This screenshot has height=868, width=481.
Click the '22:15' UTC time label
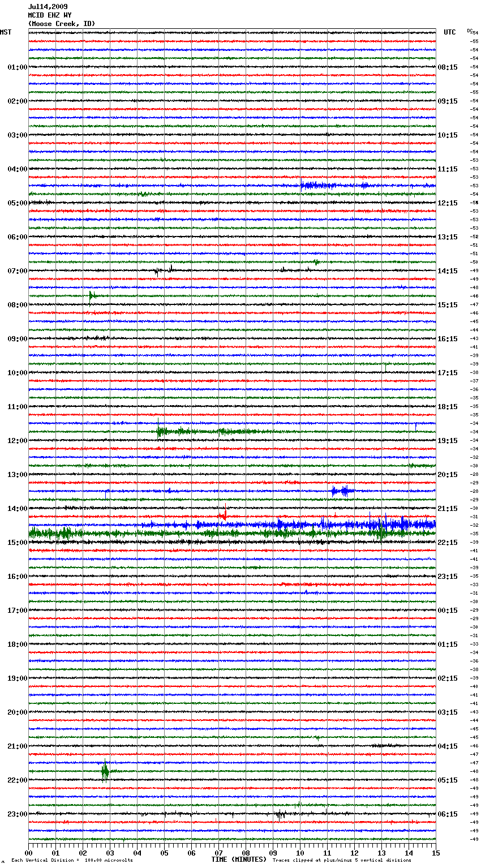[x=448, y=543]
